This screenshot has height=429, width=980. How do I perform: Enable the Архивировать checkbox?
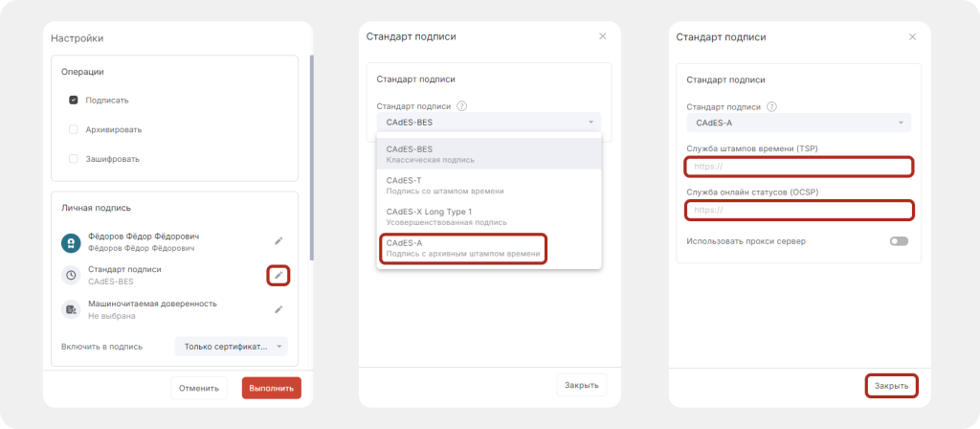point(73,129)
